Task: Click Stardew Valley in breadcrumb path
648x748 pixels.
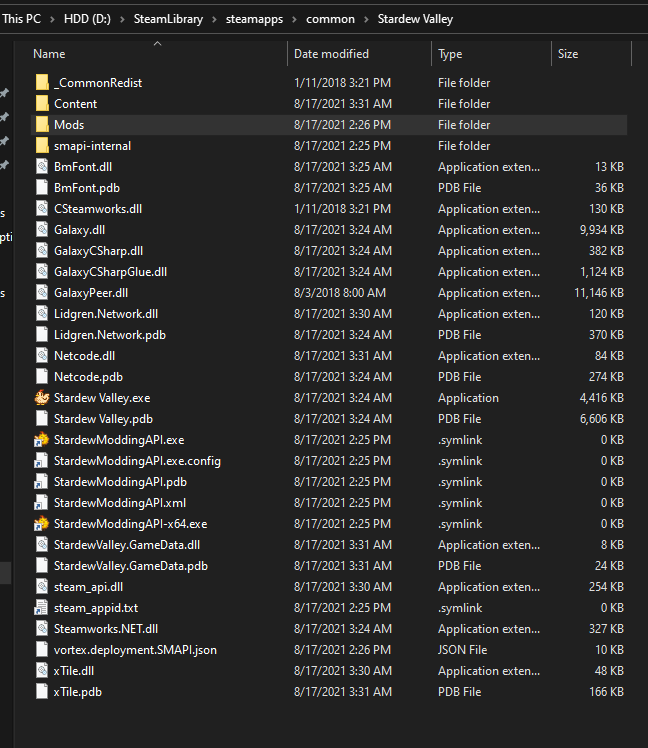Action: pyautogui.click(x=415, y=19)
